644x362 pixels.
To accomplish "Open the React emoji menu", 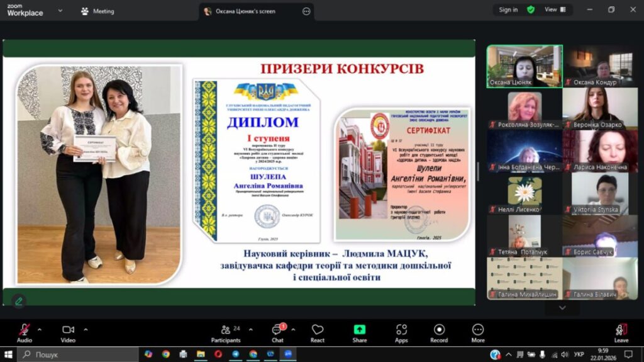I will click(318, 333).
